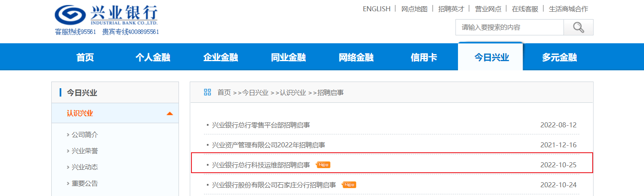Open 公司简介 in sidebar
Viewport: 644px width, 196px height.
[85, 135]
